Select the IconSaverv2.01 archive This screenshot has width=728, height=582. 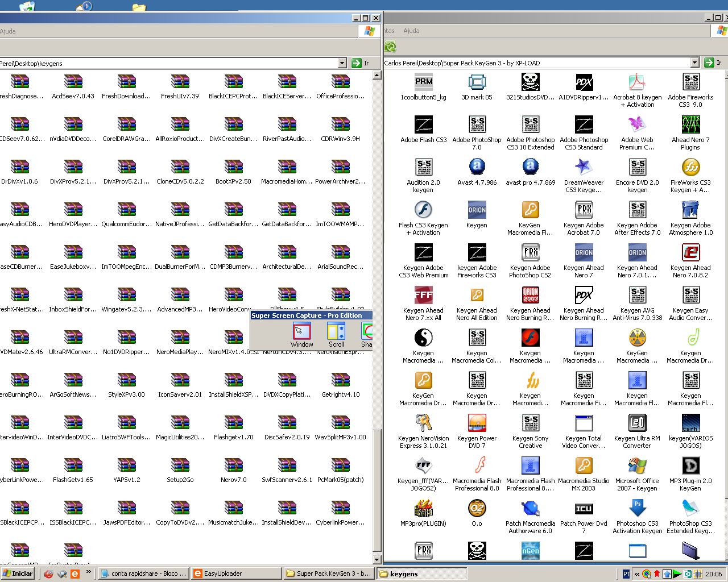(x=180, y=380)
